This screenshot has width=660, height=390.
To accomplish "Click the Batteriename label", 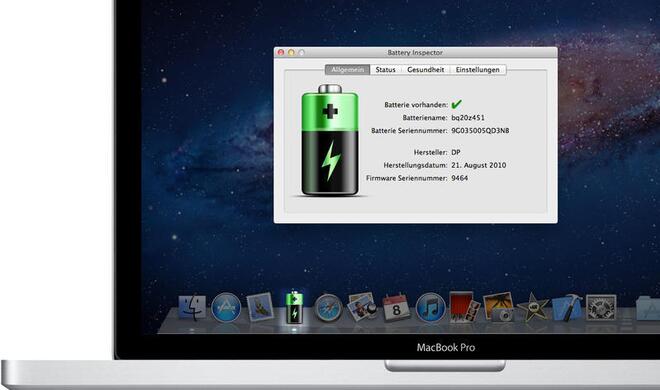I will 425,118.
